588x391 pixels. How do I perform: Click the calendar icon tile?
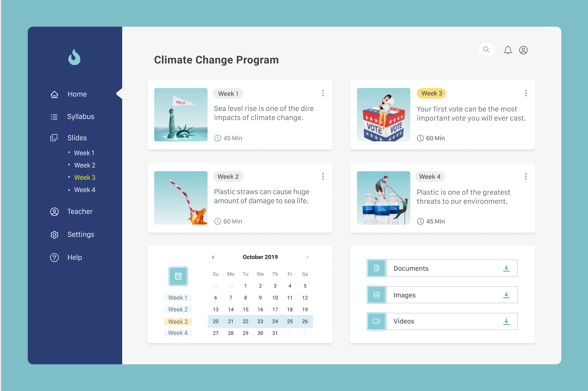178,276
